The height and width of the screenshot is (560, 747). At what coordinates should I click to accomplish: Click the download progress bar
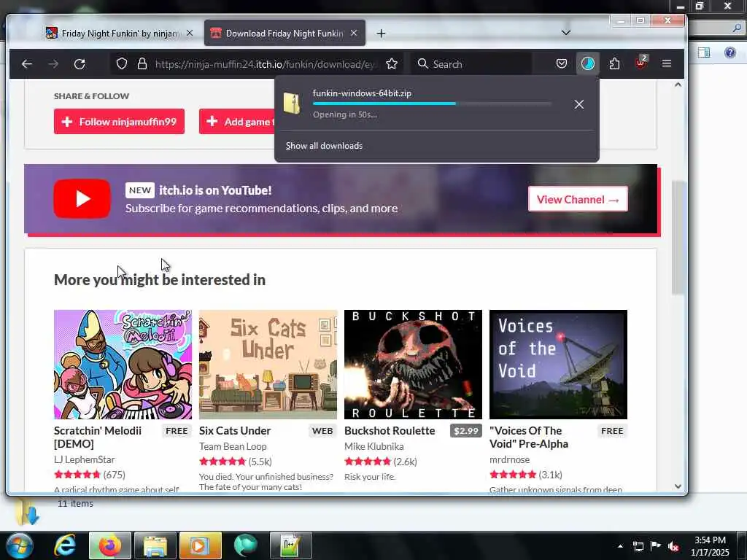(432, 104)
